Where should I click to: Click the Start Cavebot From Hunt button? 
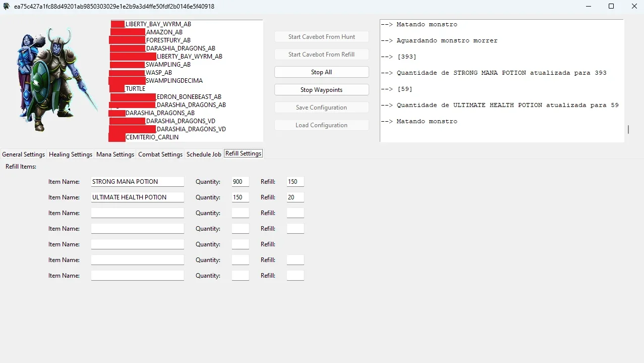(322, 37)
